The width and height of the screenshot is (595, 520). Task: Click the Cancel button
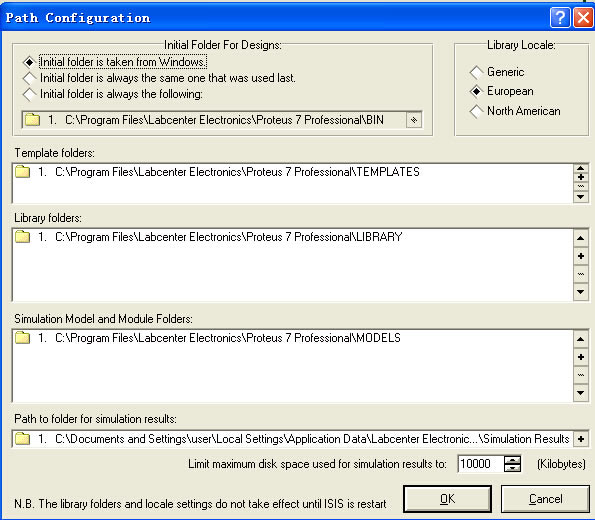point(545,499)
